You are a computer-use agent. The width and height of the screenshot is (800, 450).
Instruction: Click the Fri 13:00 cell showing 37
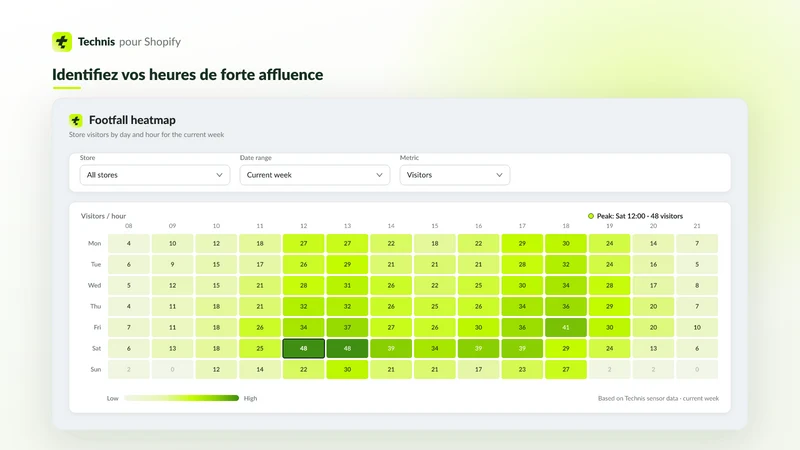pos(347,328)
